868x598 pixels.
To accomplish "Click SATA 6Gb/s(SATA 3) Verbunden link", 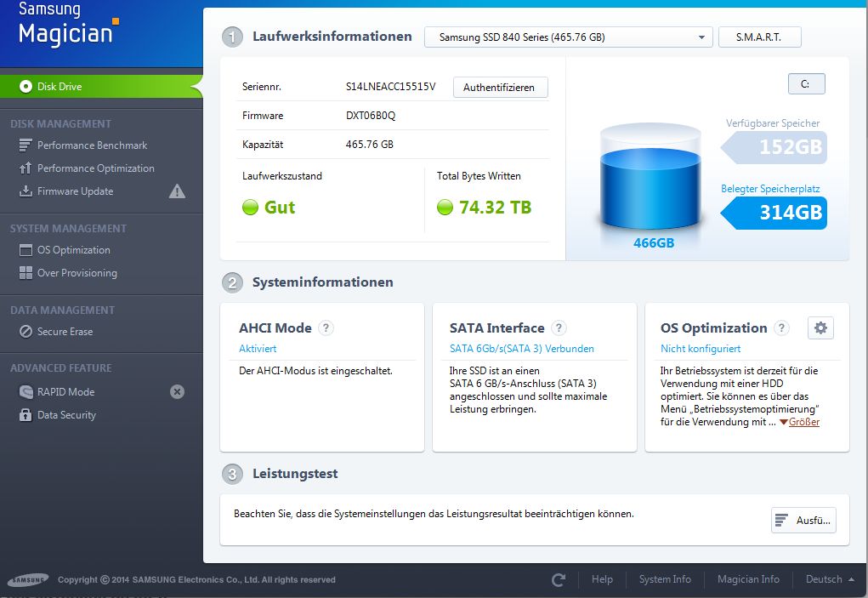I will pyautogui.click(x=521, y=349).
